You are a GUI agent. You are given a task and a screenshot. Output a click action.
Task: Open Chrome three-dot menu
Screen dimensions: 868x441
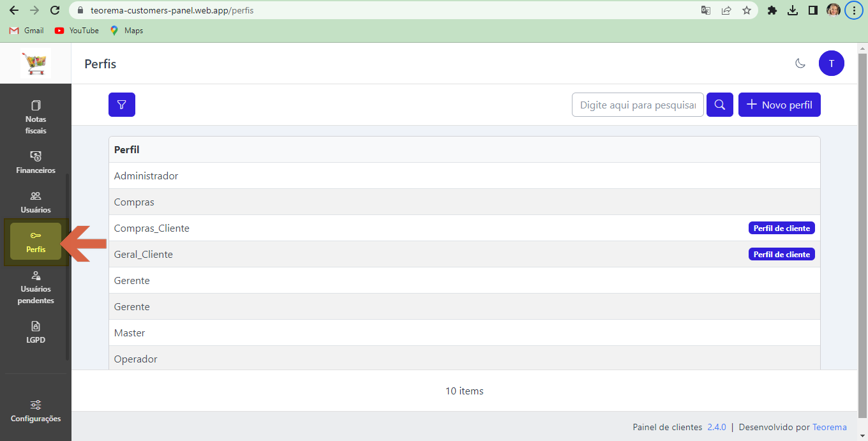(854, 10)
